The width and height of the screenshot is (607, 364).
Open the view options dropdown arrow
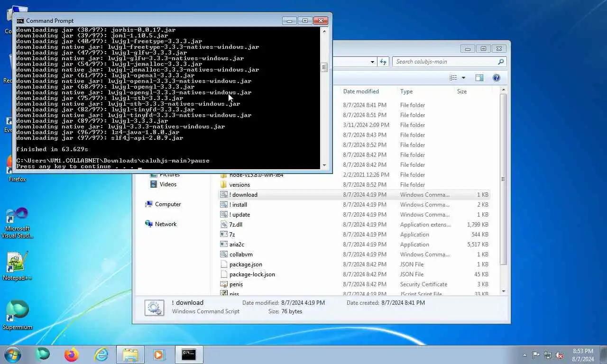click(x=463, y=78)
